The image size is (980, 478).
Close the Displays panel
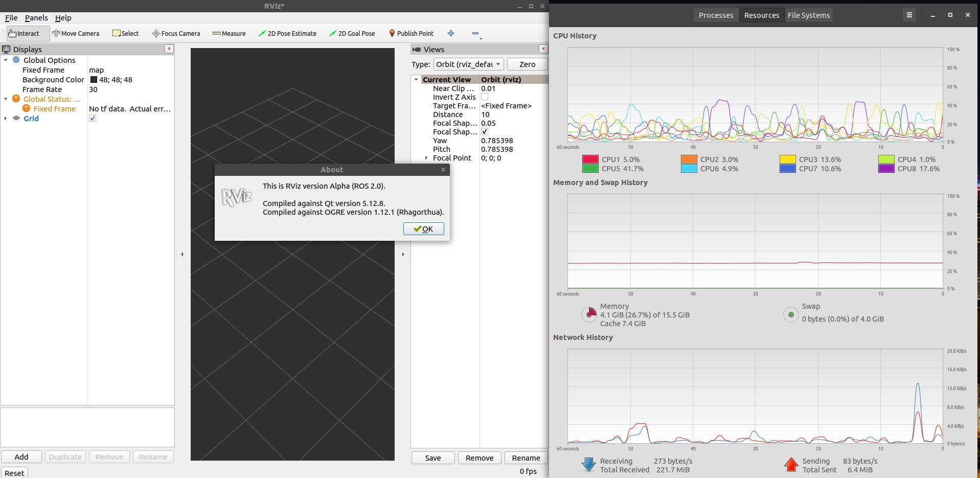pos(169,49)
